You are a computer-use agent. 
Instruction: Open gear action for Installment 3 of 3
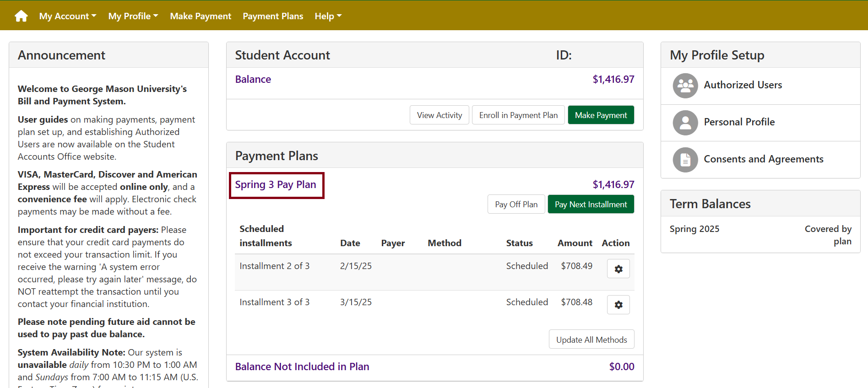[x=618, y=305]
